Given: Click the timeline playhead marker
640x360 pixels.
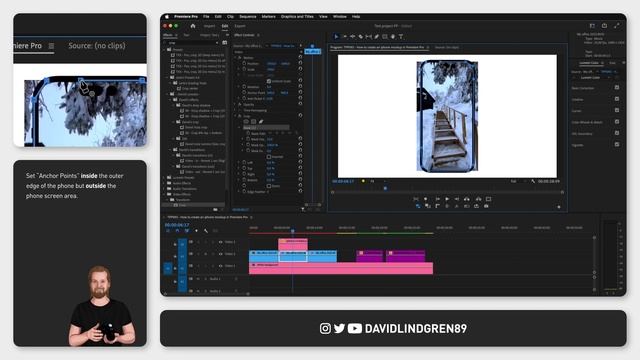Looking at the screenshot, I should (x=293, y=231).
